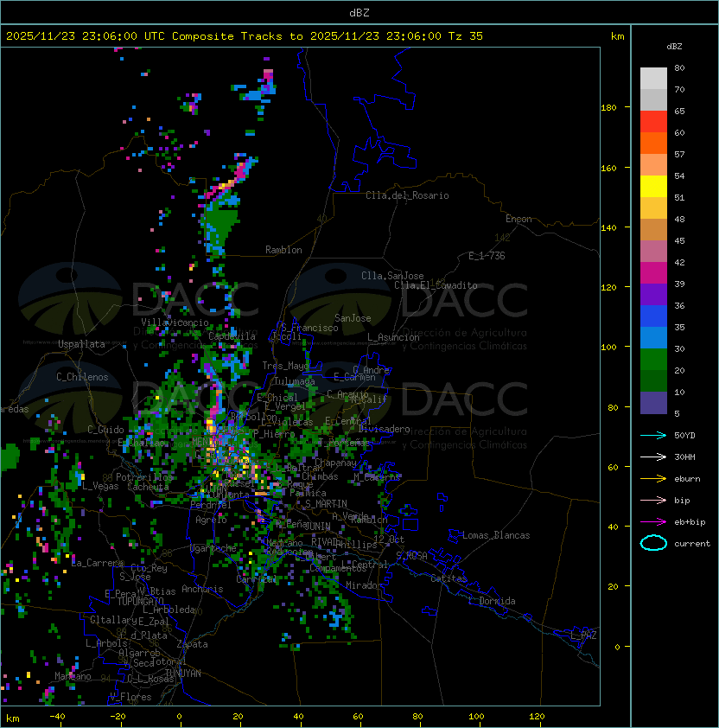Click the 120 km horizontal axis tick label
The height and width of the screenshot is (728, 719).
click(537, 717)
